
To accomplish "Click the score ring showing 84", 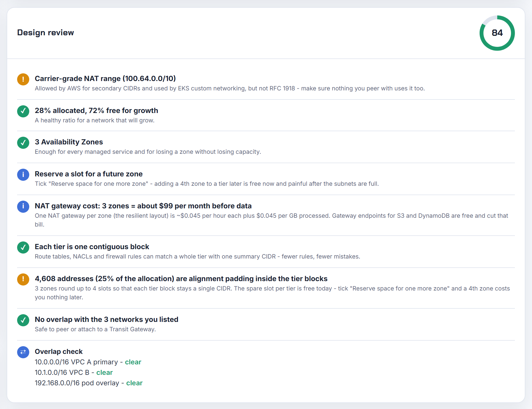I will pos(497,33).
